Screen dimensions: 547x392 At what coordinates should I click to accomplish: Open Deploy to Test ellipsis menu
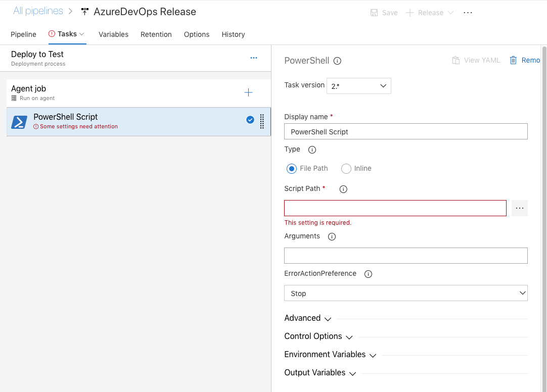pos(254,58)
